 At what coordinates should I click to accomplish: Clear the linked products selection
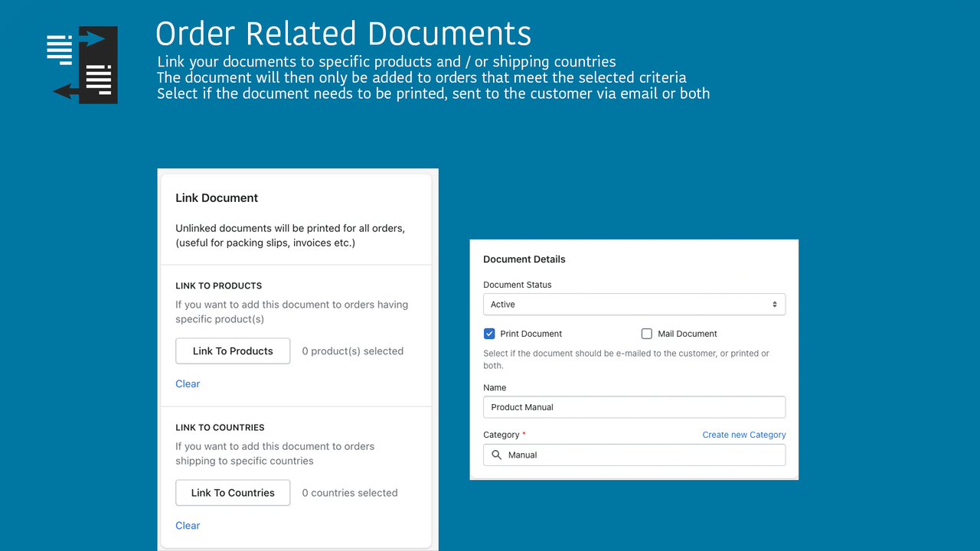[188, 384]
